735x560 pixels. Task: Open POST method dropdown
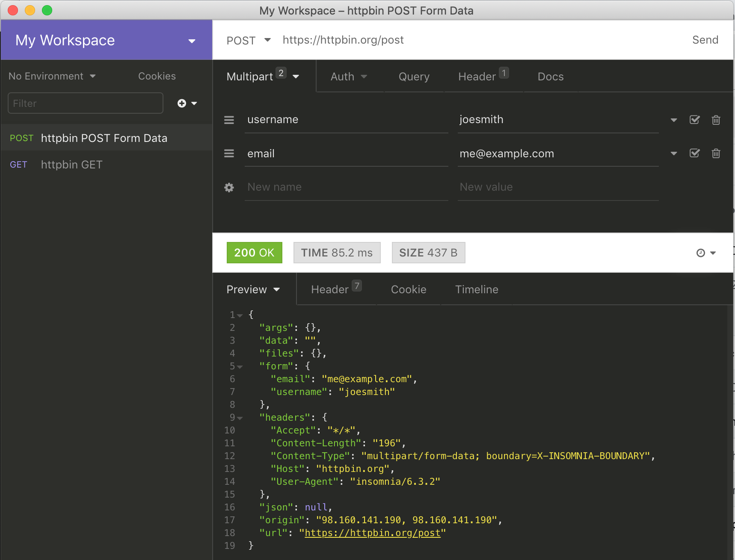coord(249,40)
